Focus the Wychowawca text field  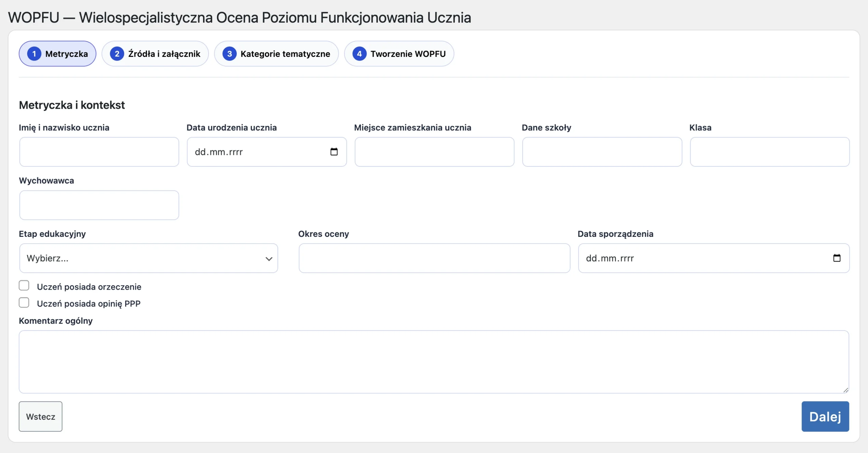(99, 205)
